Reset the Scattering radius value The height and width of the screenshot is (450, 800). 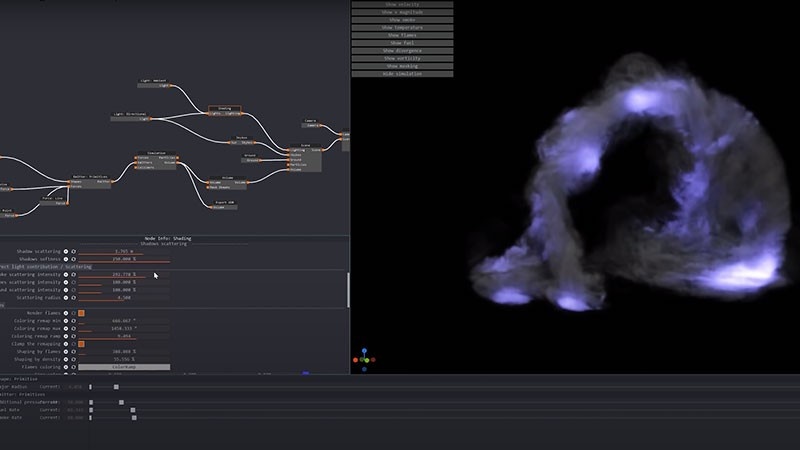coord(73,297)
